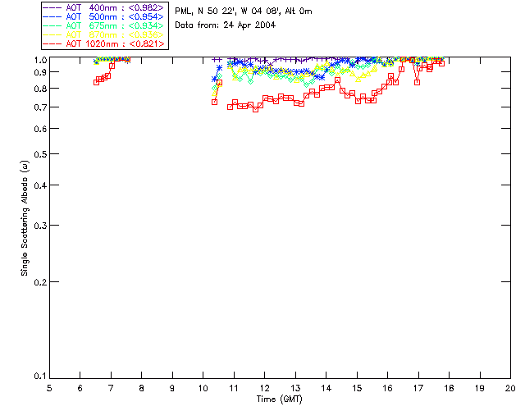Click the x-axis tick label 6

point(80,388)
